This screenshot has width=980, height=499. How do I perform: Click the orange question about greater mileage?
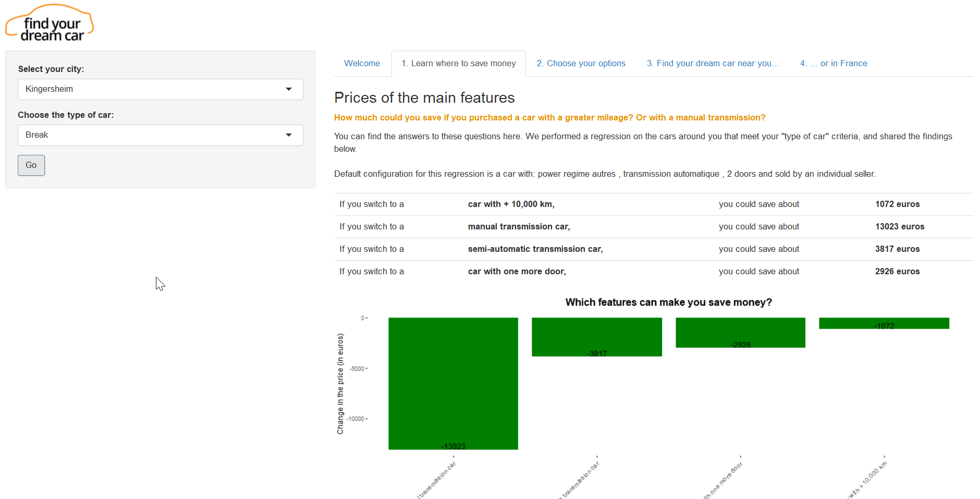pyautogui.click(x=550, y=118)
